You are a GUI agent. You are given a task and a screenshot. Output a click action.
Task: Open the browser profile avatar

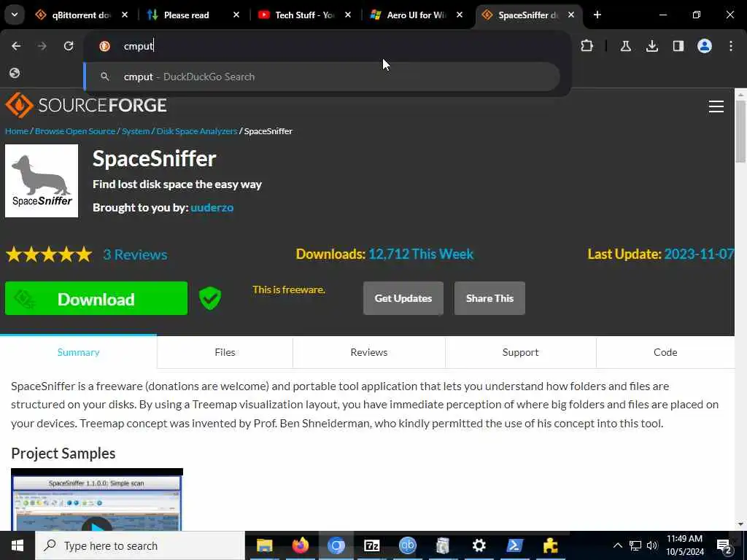pos(705,46)
